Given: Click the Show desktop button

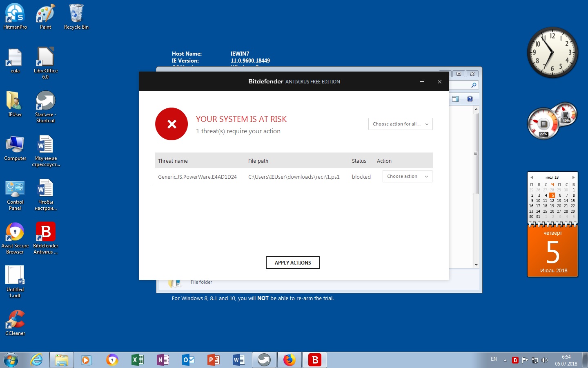Looking at the screenshot, I should [x=585, y=360].
